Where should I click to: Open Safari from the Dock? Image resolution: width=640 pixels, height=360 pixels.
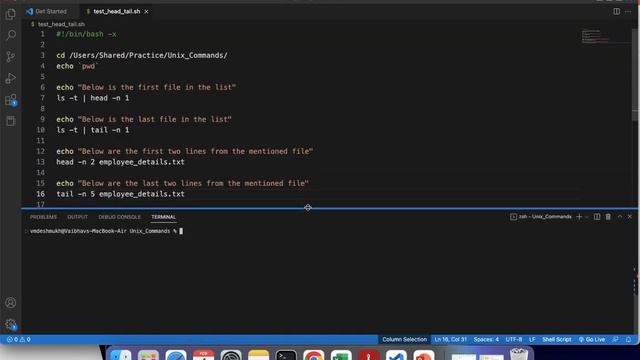coord(176,355)
